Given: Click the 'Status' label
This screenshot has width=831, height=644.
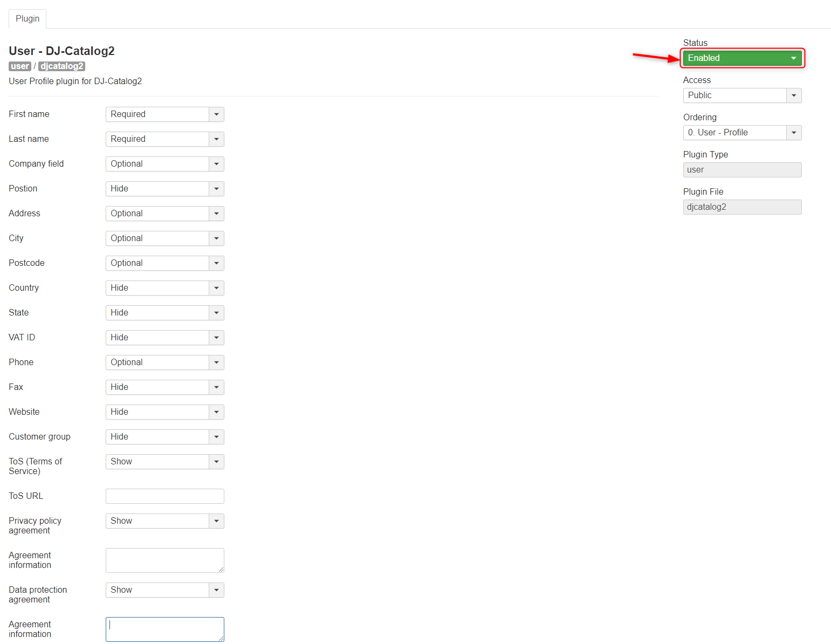Looking at the screenshot, I should [x=695, y=43].
